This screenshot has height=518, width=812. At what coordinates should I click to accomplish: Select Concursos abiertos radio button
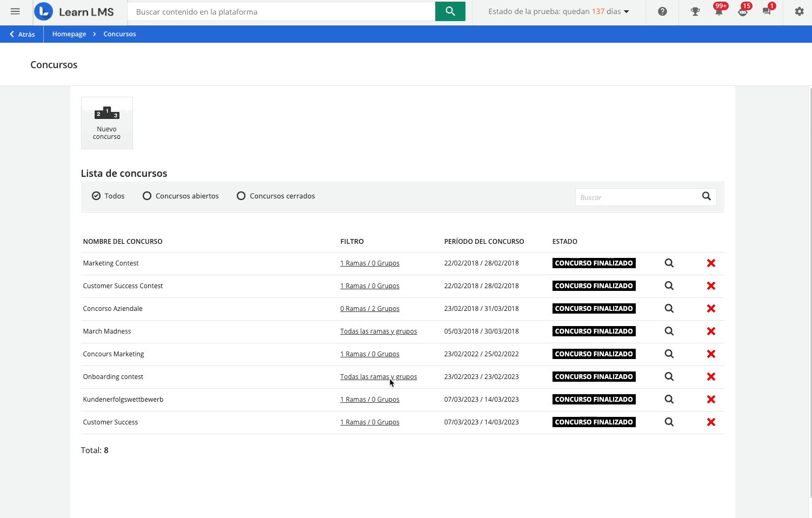[147, 196]
